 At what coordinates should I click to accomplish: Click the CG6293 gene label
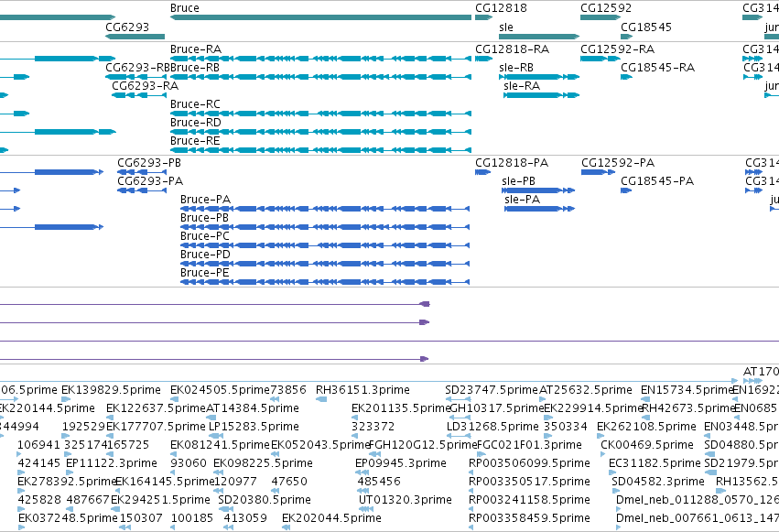[x=127, y=27]
